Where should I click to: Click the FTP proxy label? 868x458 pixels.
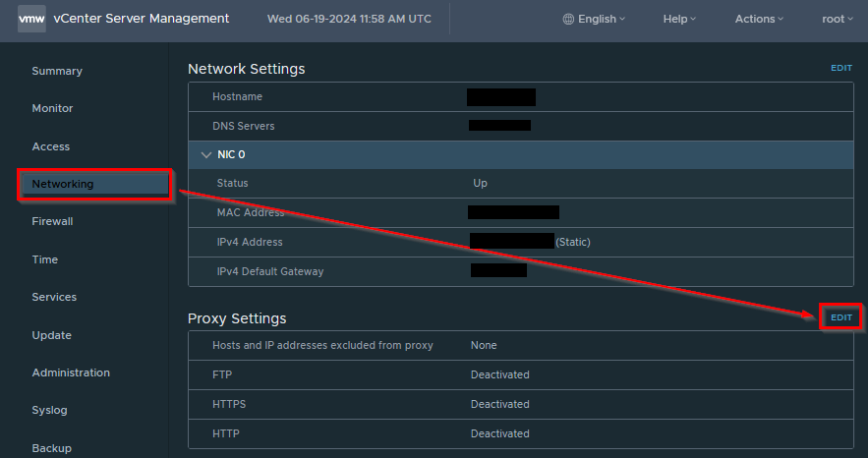coord(222,375)
